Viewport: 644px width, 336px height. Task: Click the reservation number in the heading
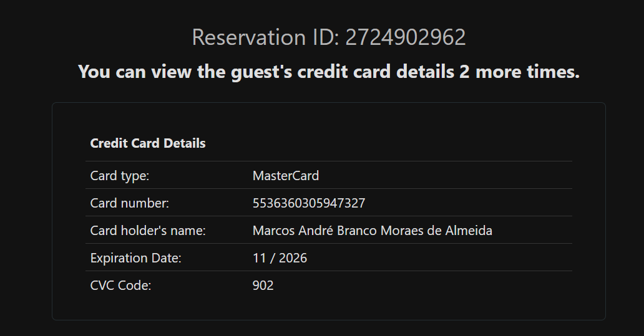point(406,37)
